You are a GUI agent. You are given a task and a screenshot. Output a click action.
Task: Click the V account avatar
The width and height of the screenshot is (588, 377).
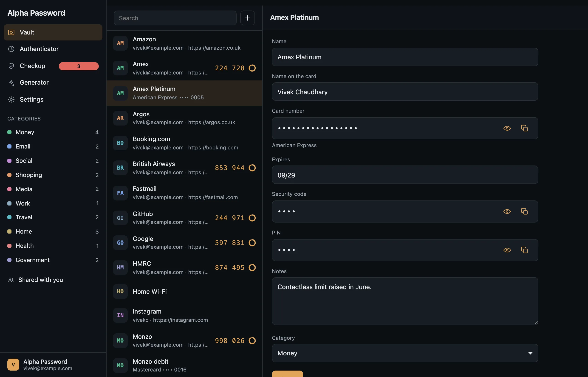click(13, 365)
